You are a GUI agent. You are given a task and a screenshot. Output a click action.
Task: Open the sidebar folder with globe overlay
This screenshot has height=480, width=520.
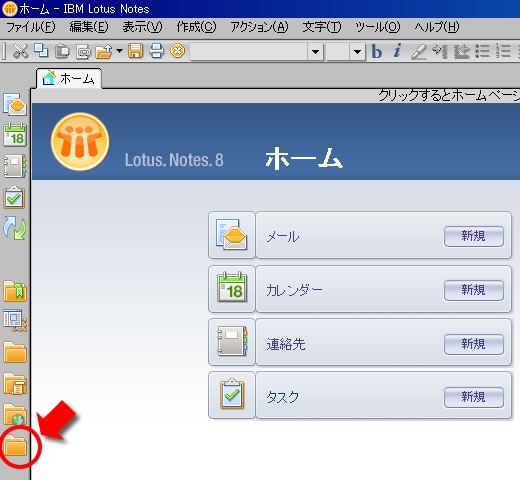(15, 414)
